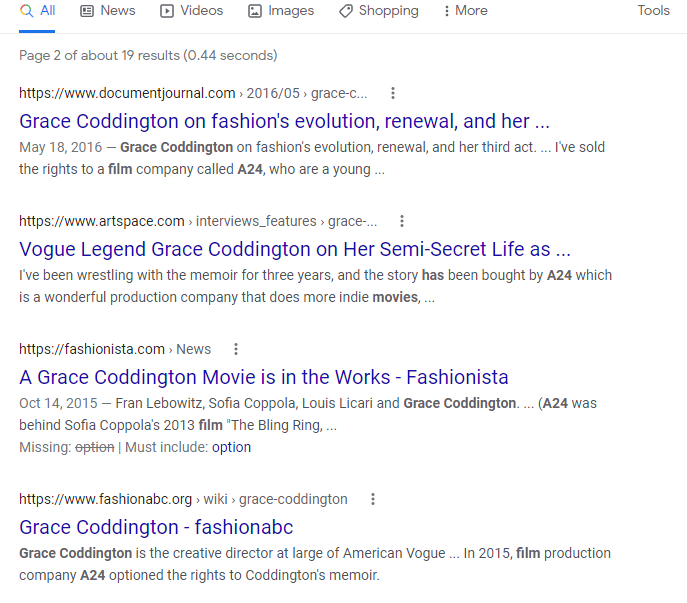Switch to the Videos tab

click(x=191, y=11)
